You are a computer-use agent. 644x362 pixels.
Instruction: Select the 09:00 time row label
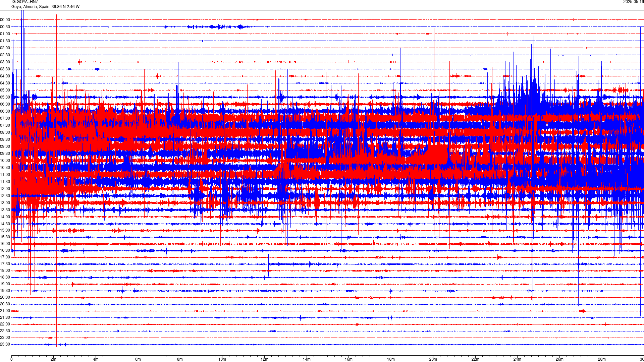[5, 146]
